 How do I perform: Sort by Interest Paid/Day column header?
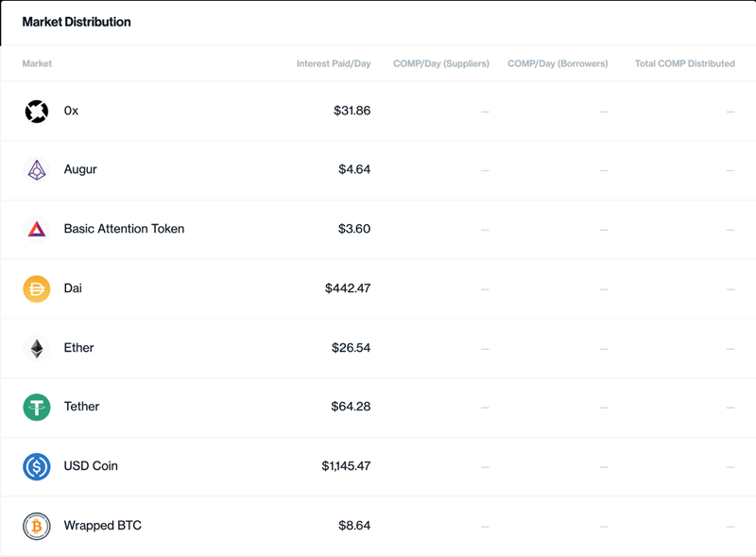click(x=334, y=63)
